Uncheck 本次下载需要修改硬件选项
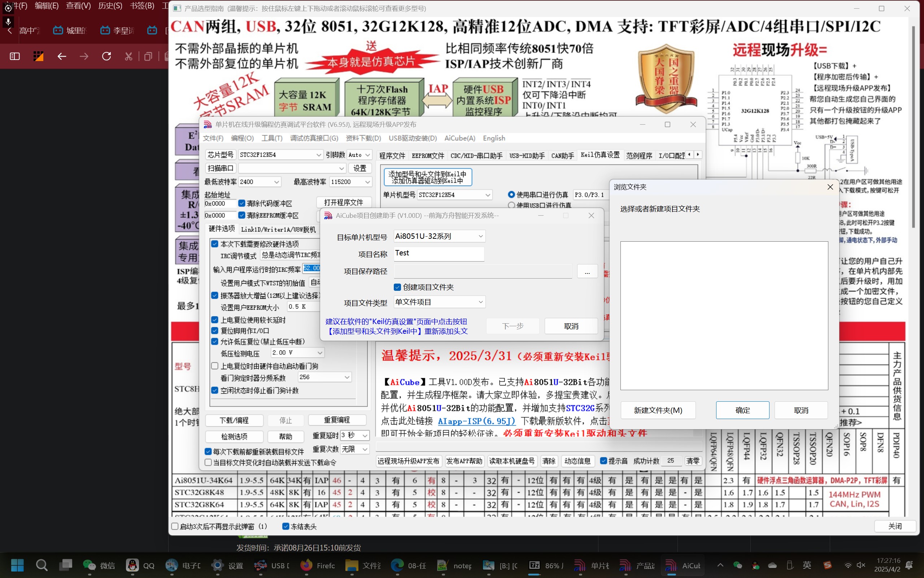924x578 pixels. coord(215,244)
